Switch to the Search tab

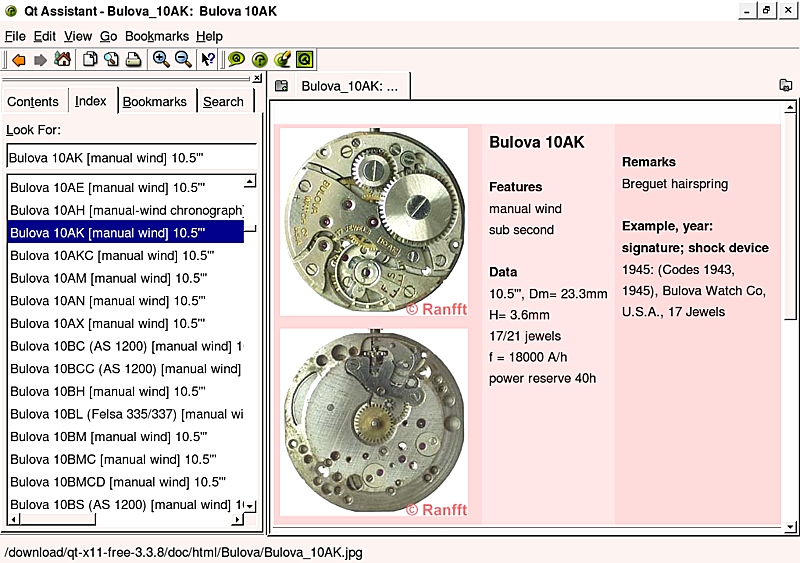(223, 101)
